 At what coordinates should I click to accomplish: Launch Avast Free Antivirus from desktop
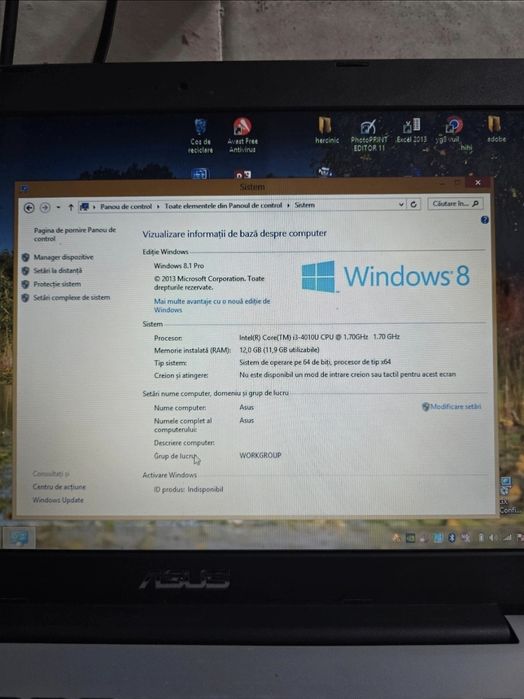pos(242,135)
